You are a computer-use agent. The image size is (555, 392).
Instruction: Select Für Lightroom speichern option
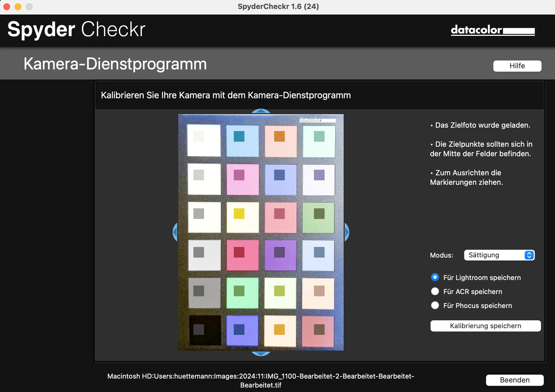click(435, 277)
